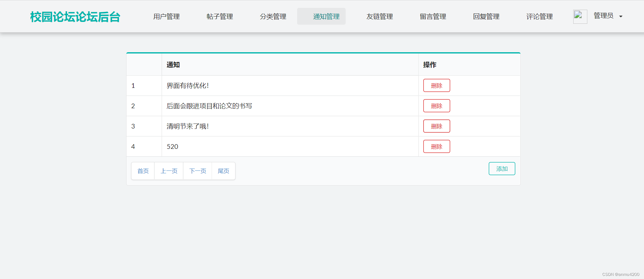The width and height of the screenshot is (644, 279).
Task: Go to 帖子管理 section
Action: [x=220, y=17]
